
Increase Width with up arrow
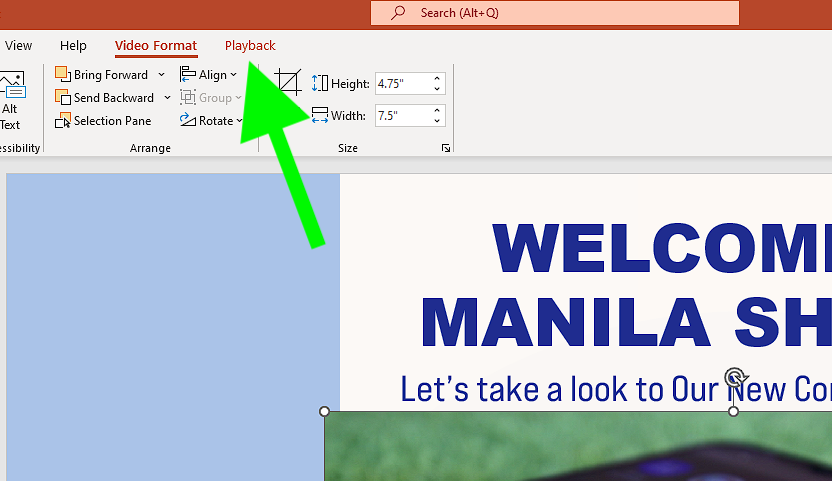point(437,110)
